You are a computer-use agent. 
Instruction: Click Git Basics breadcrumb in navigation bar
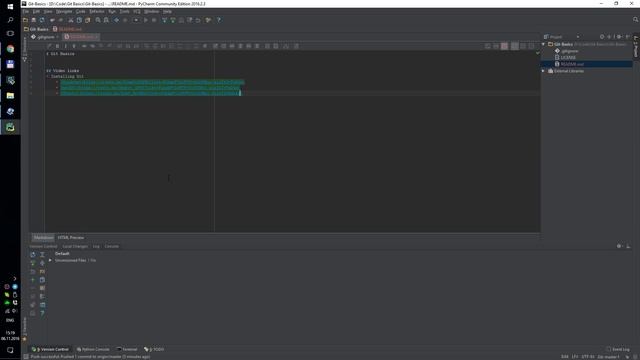pyautogui.click(x=36, y=29)
